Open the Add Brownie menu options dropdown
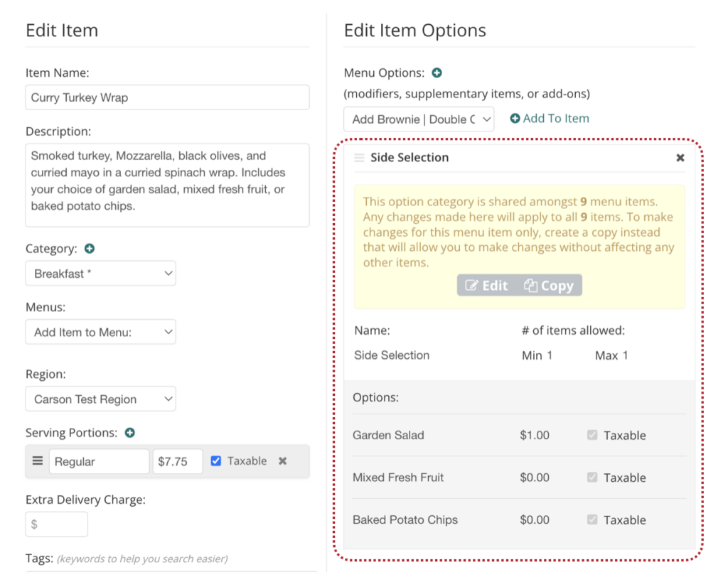The image size is (728, 587). click(419, 119)
